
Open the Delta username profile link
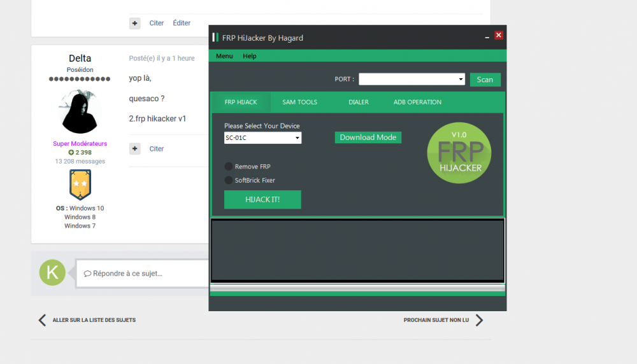[80, 59]
